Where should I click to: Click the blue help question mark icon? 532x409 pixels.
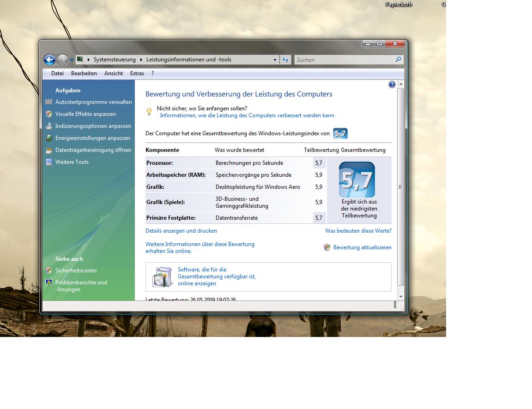point(392,84)
